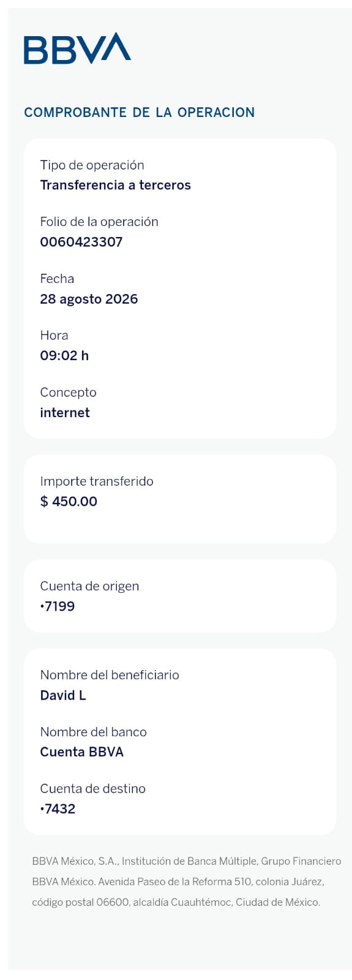The image size is (352, 980).
Task: Click the Cuenta de origen label
Action: coord(89,586)
